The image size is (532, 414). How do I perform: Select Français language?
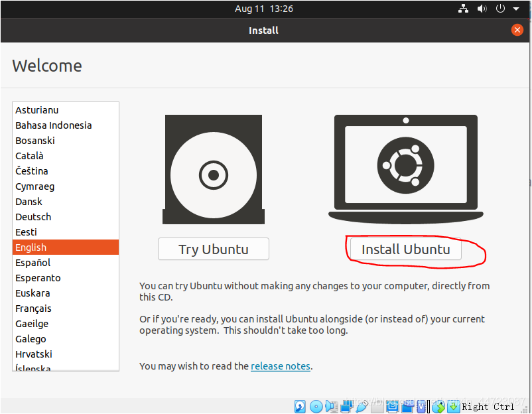pyautogui.click(x=66, y=309)
